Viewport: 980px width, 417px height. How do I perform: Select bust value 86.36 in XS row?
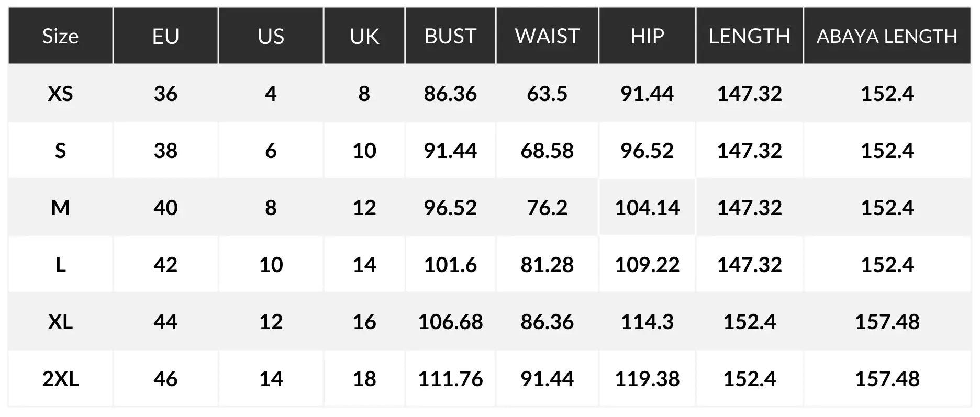click(x=450, y=94)
